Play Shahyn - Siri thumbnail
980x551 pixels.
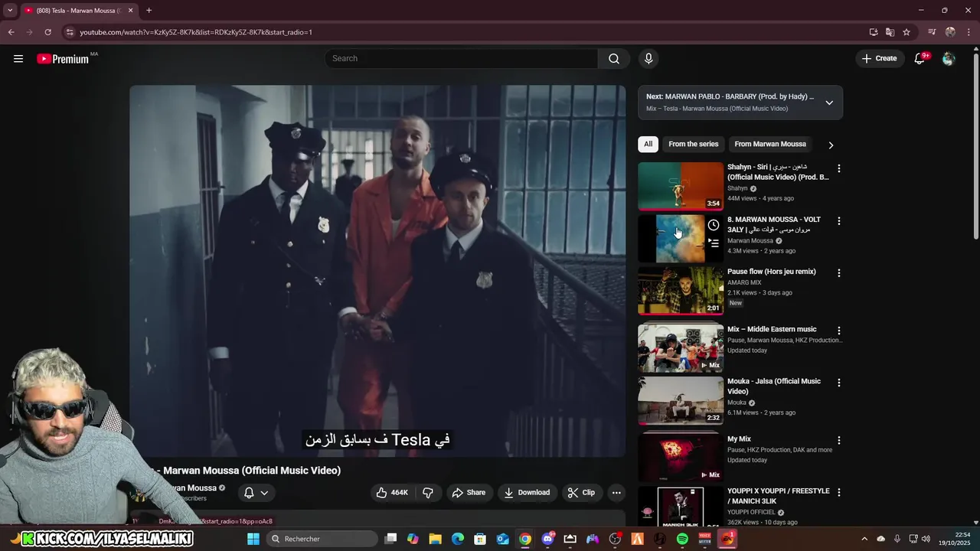[x=681, y=186]
